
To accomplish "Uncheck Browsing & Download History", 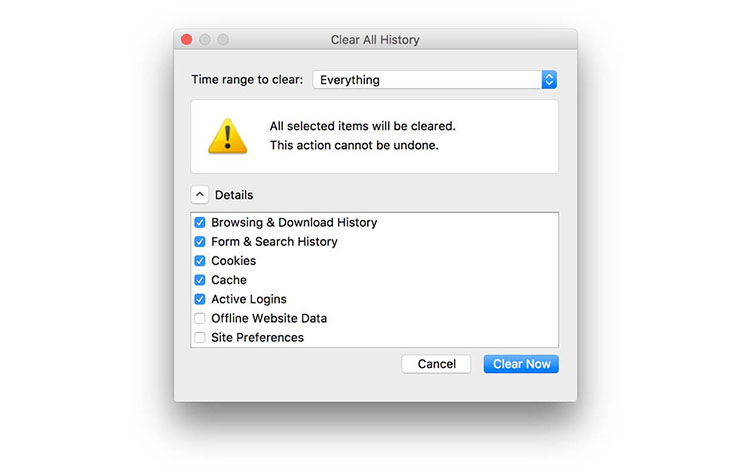I will (200, 222).
